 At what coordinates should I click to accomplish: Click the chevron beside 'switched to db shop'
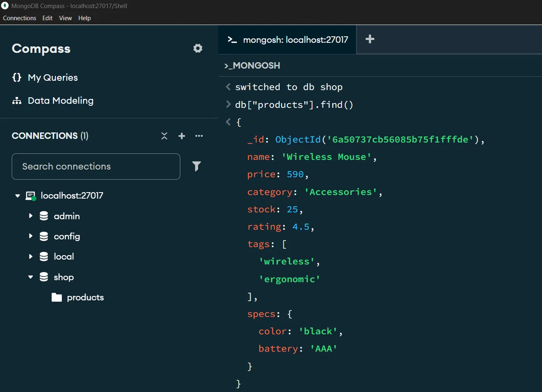click(x=228, y=87)
